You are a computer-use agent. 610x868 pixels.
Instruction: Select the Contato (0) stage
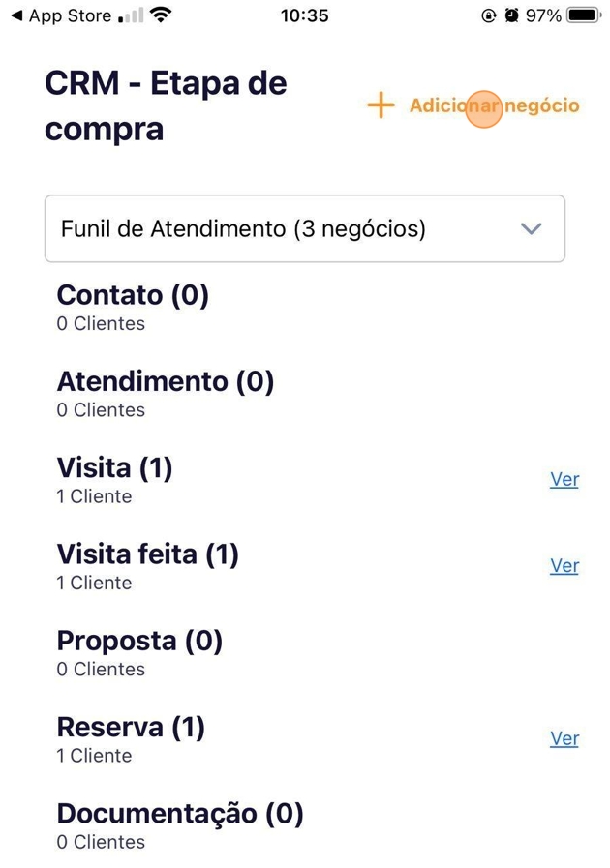coord(133,295)
